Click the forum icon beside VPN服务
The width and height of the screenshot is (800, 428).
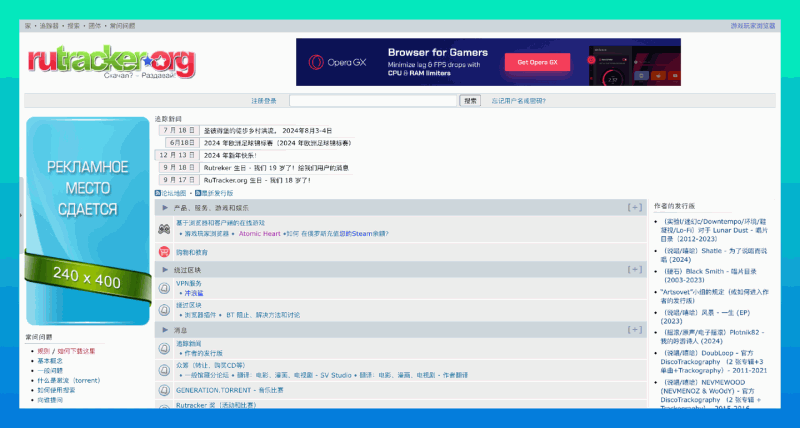(164, 288)
